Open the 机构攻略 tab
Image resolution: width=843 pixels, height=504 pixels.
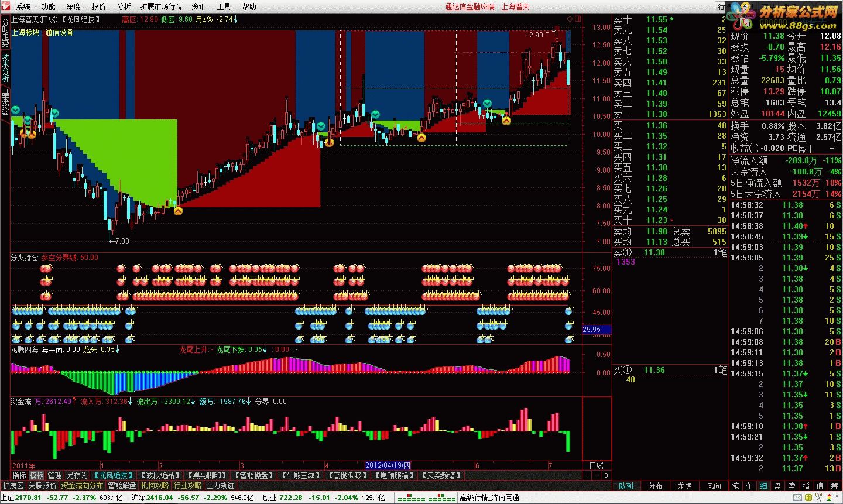click(155, 485)
